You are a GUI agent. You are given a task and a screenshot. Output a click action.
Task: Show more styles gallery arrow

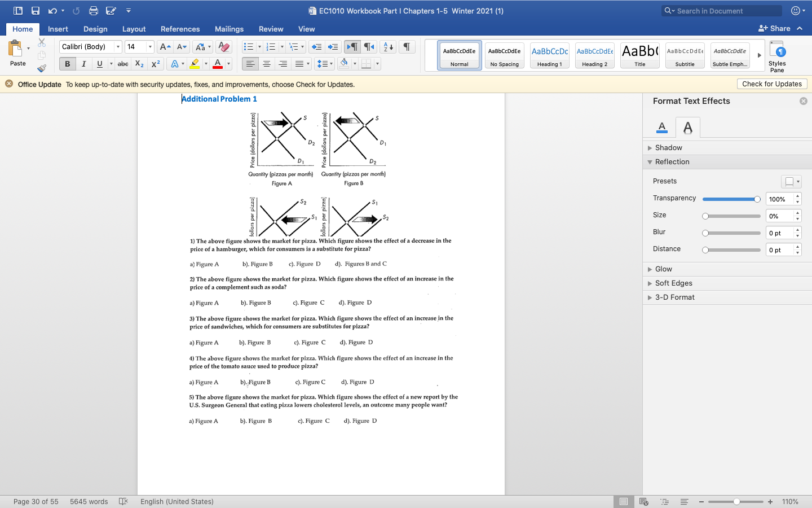pos(759,55)
